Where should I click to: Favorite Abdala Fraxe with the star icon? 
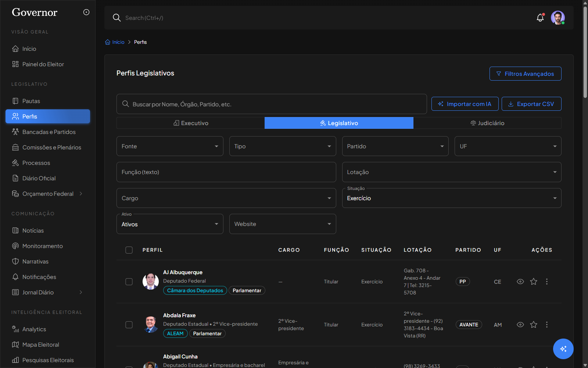coord(534,325)
